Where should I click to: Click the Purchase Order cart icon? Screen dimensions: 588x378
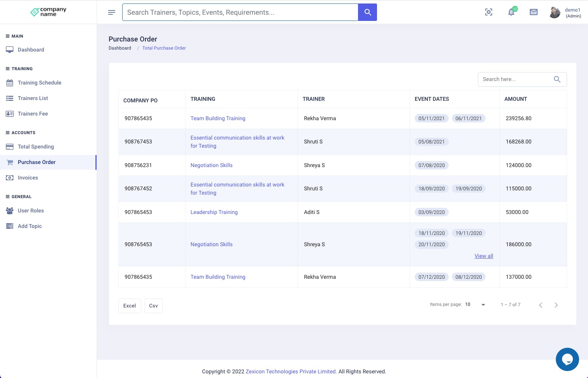[x=10, y=162]
